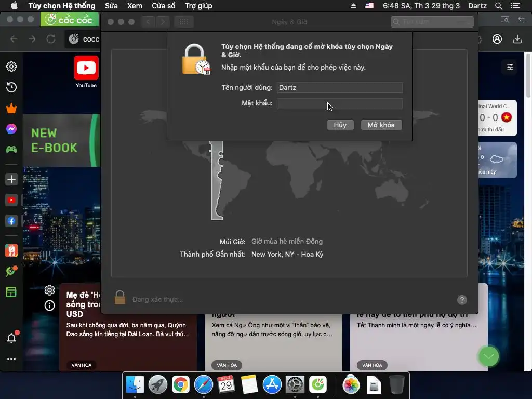This screenshot has width=532, height=399.
Task: Focus the Mật khẩu password field
Action: (340, 103)
